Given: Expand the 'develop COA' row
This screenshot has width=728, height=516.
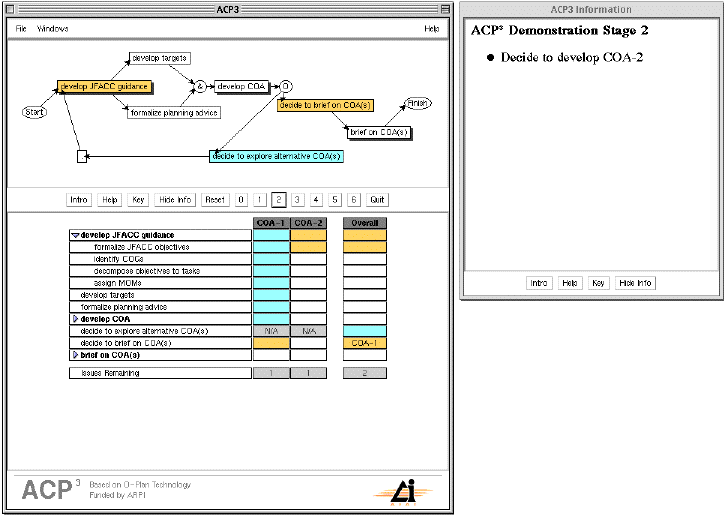Looking at the screenshot, I should pos(75,319).
